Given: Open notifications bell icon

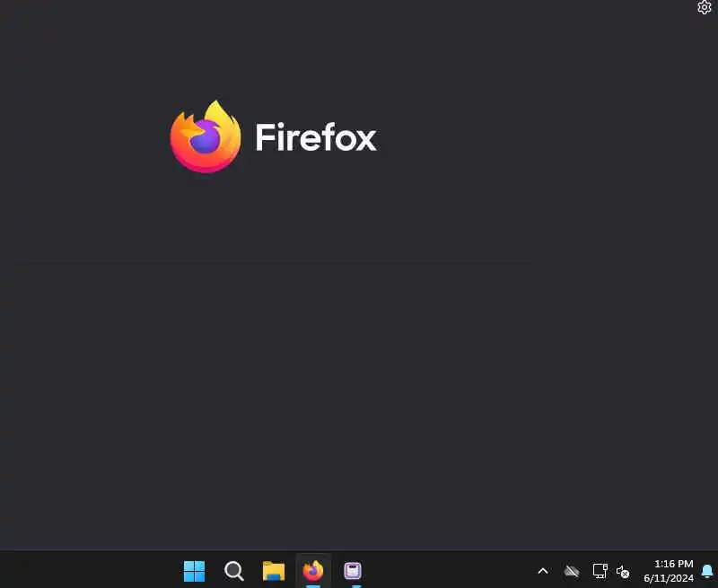Looking at the screenshot, I should 707,571.
